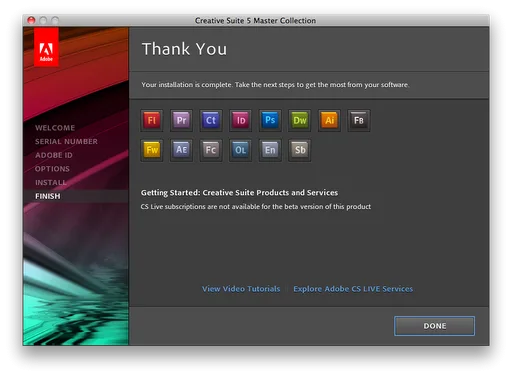Select the FINISH step
This screenshot has width=512, height=377.
click(48, 196)
